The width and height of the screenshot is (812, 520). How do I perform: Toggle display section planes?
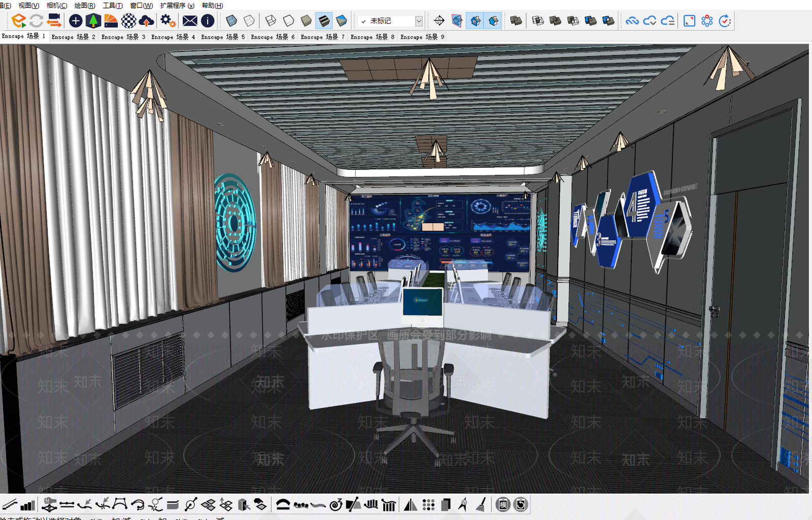(457, 21)
